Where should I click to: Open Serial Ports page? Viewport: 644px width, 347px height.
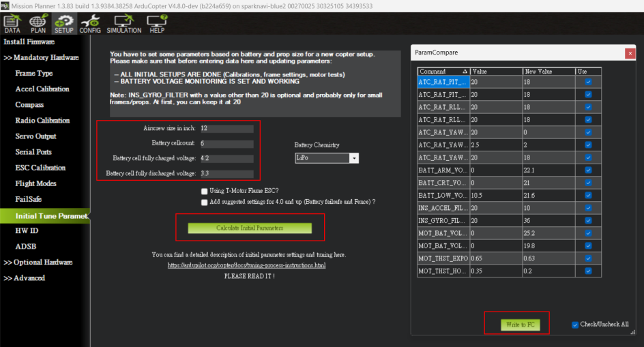click(33, 152)
